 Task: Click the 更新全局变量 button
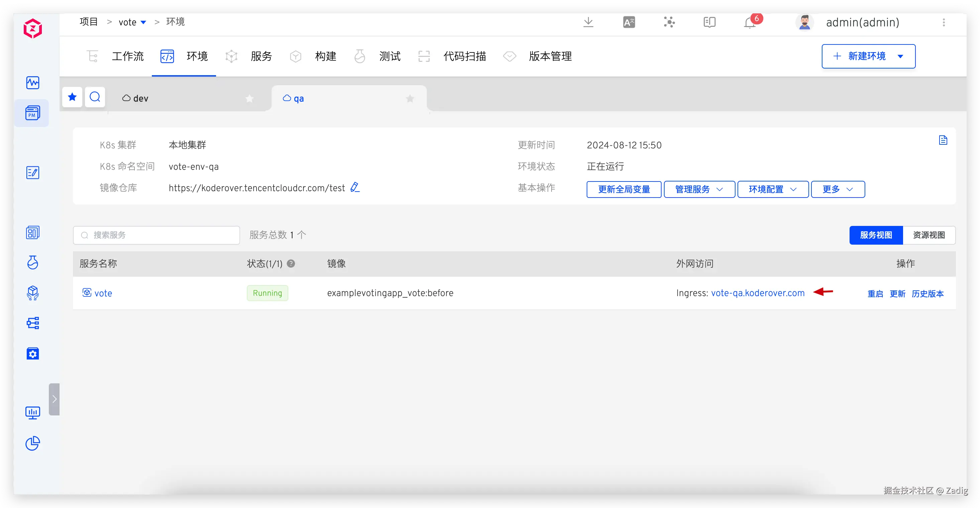click(623, 189)
